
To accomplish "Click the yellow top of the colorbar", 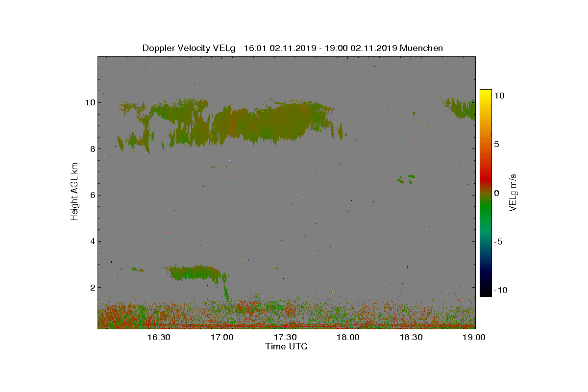I will (x=485, y=94).
